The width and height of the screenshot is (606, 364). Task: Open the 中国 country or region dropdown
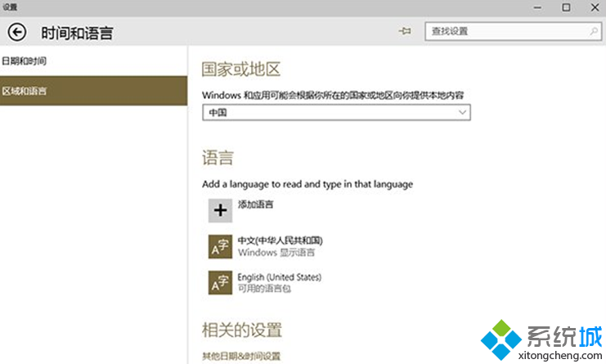336,112
